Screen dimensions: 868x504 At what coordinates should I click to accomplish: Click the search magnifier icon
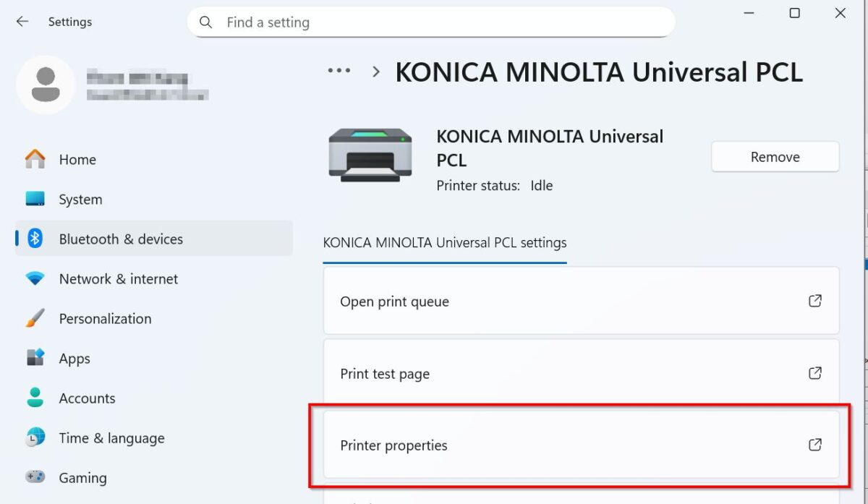(x=206, y=22)
